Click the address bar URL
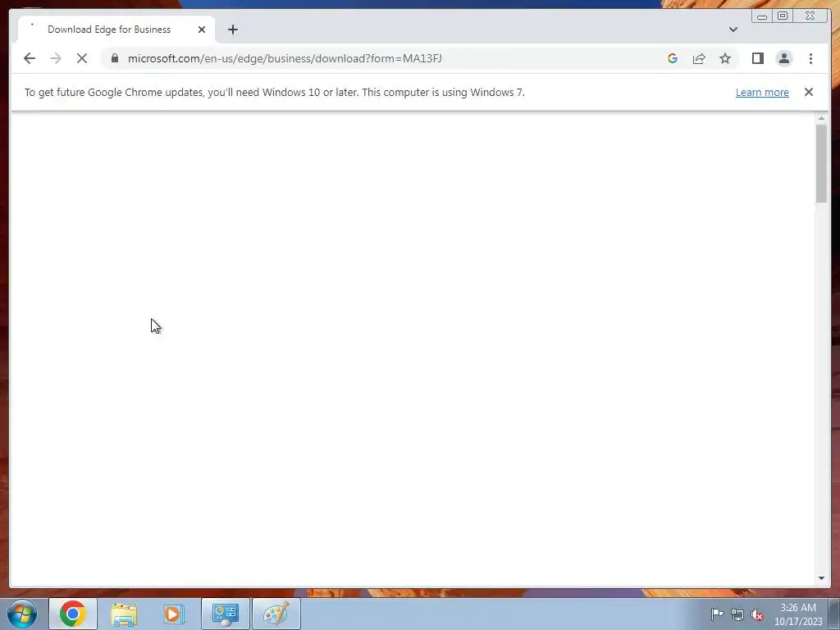 285,58
